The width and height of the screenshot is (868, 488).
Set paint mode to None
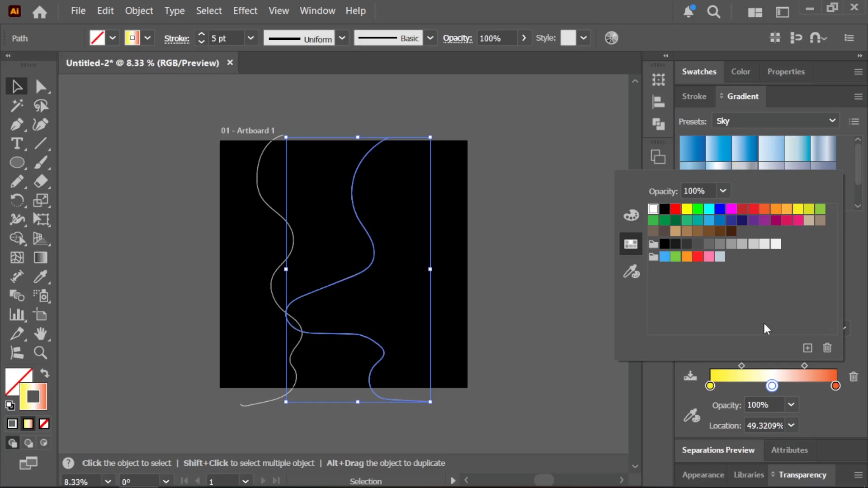click(44, 424)
